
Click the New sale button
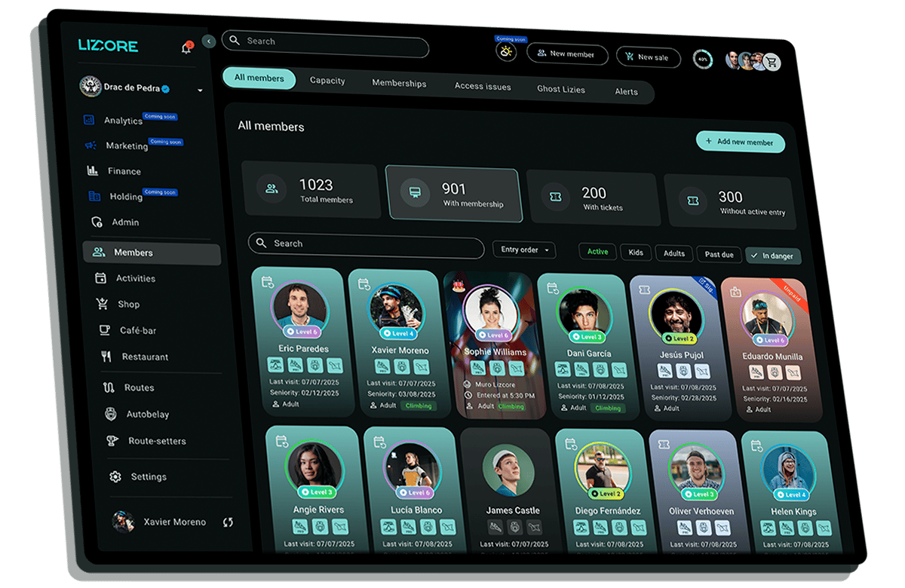(648, 57)
